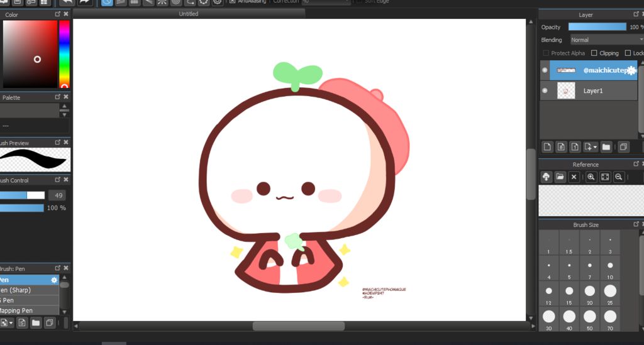Open gear settings on @maichicutep layer
Screen dimensions: 644x345
631,70
